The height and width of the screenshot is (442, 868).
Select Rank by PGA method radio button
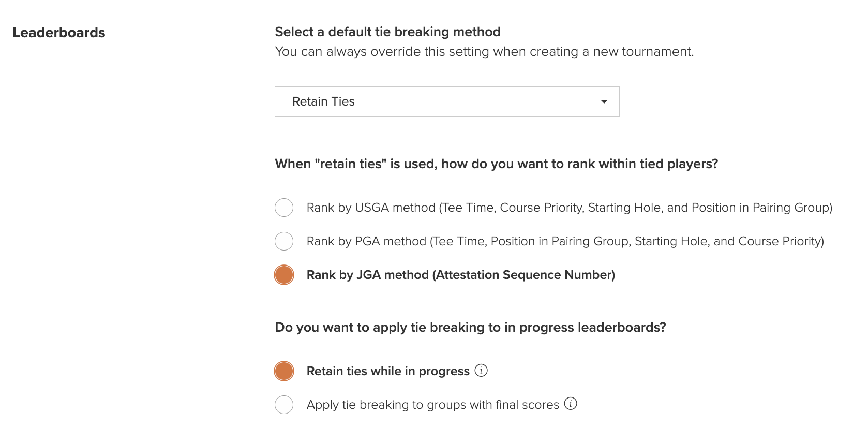coord(284,241)
